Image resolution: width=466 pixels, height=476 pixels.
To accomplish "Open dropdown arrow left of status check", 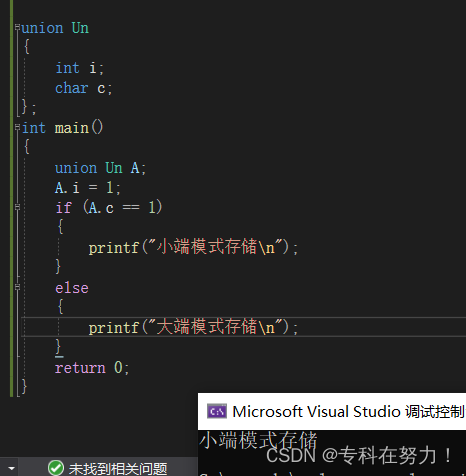I will (11, 468).
